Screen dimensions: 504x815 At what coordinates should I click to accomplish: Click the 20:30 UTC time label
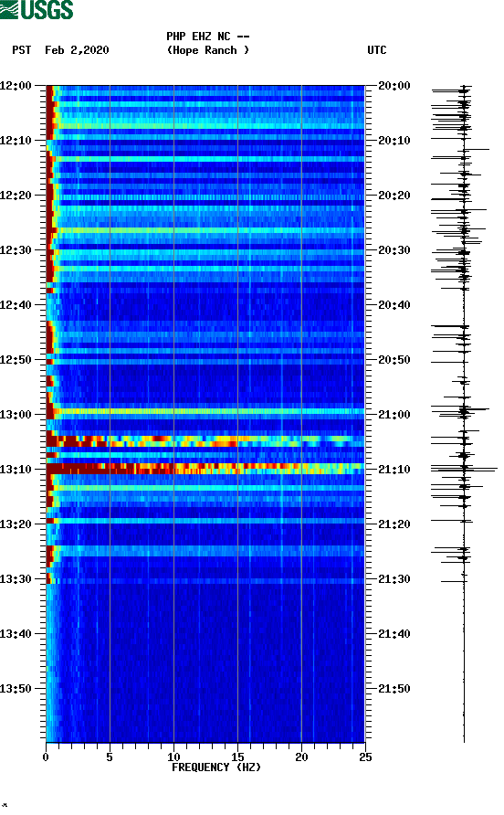point(394,250)
